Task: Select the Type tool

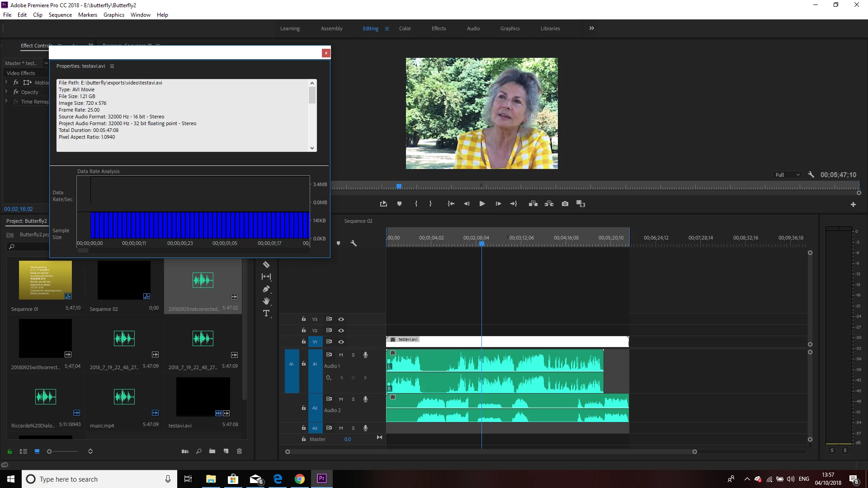Action: pyautogui.click(x=266, y=313)
